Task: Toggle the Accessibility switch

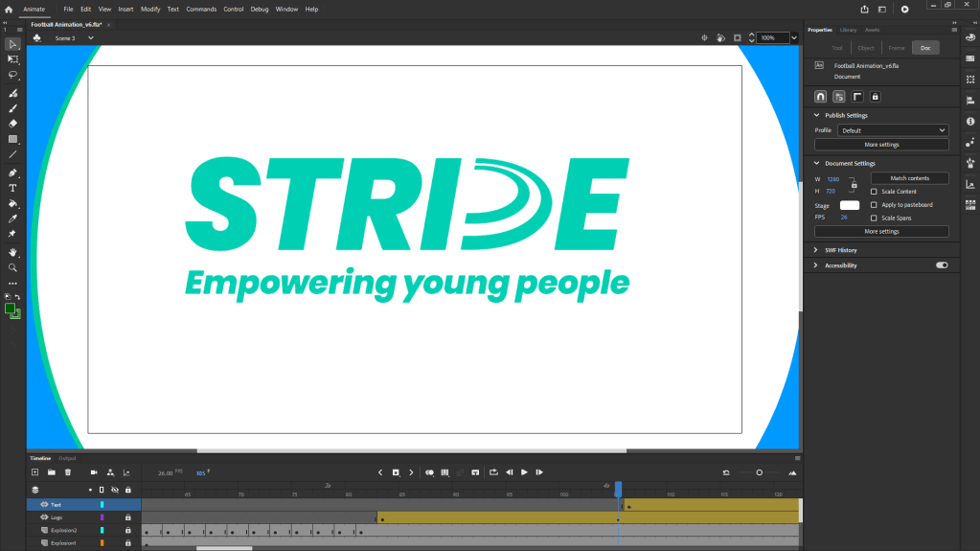Action: coord(942,265)
